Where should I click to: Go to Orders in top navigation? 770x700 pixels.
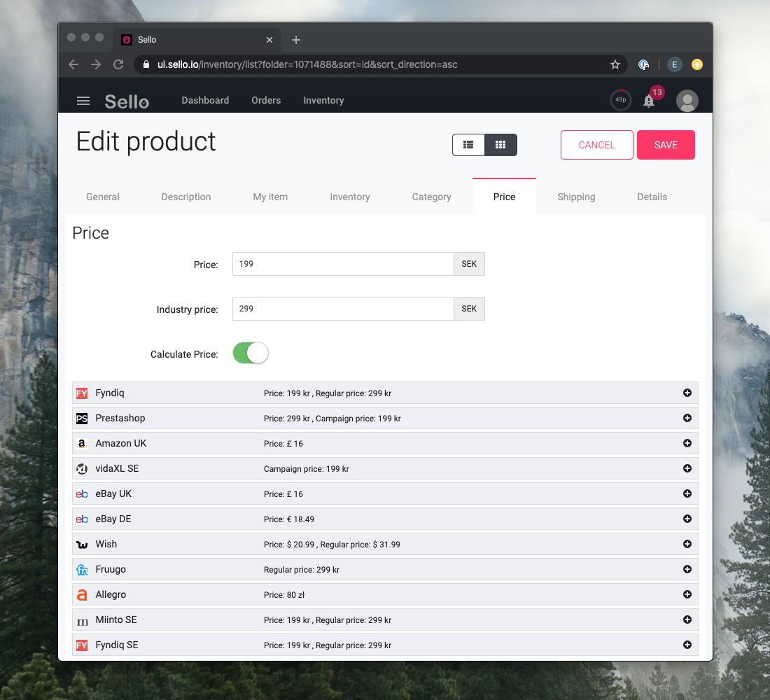(266, 101)
